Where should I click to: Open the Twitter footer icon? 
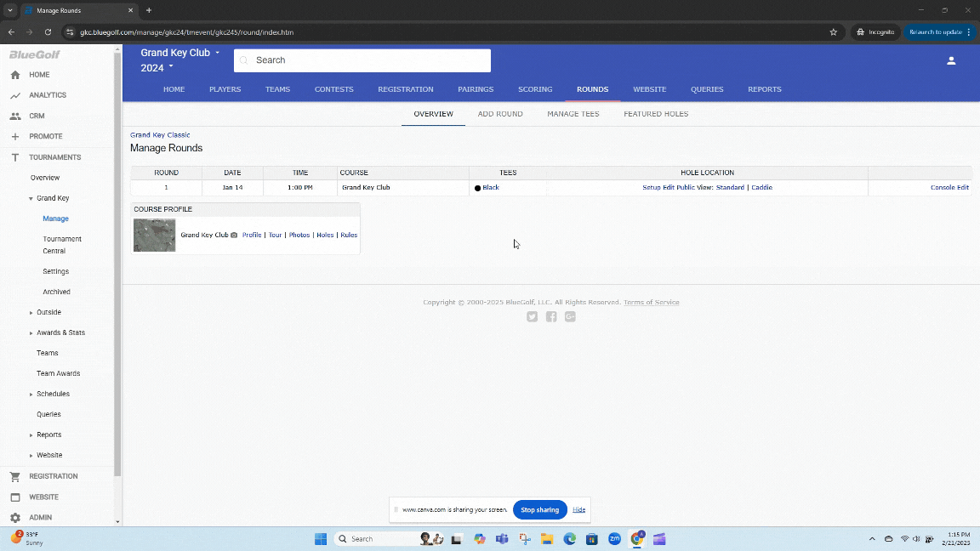point(532,316)
